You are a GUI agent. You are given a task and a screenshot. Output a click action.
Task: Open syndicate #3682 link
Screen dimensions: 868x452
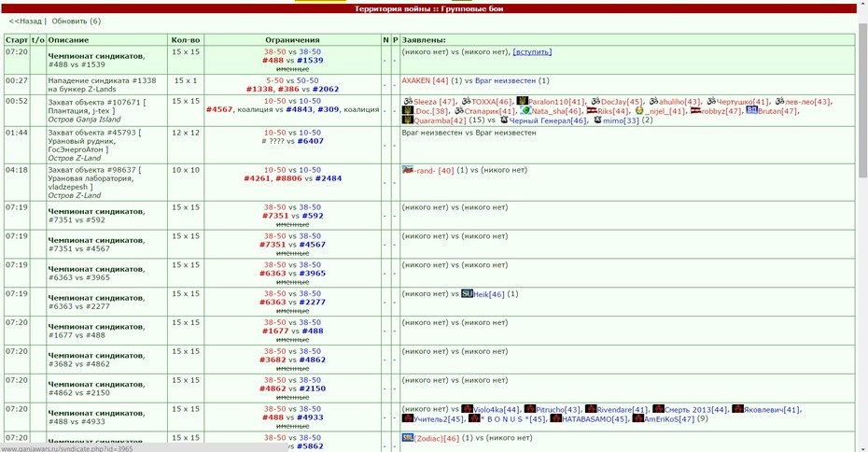273,360
